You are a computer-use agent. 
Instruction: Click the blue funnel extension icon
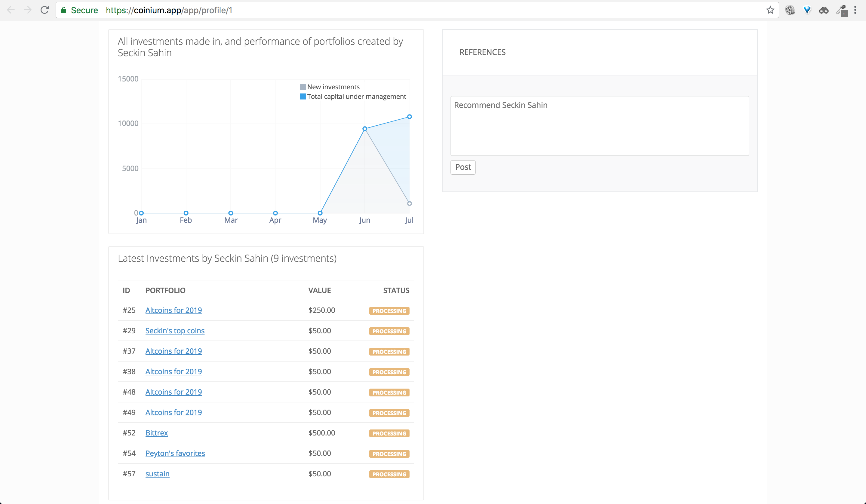click(x=807, y=10)
